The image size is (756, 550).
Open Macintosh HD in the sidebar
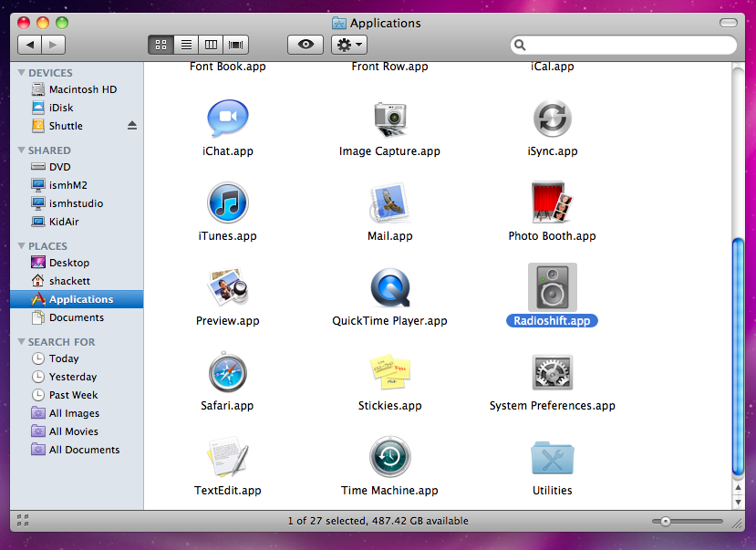click(77, 89)
